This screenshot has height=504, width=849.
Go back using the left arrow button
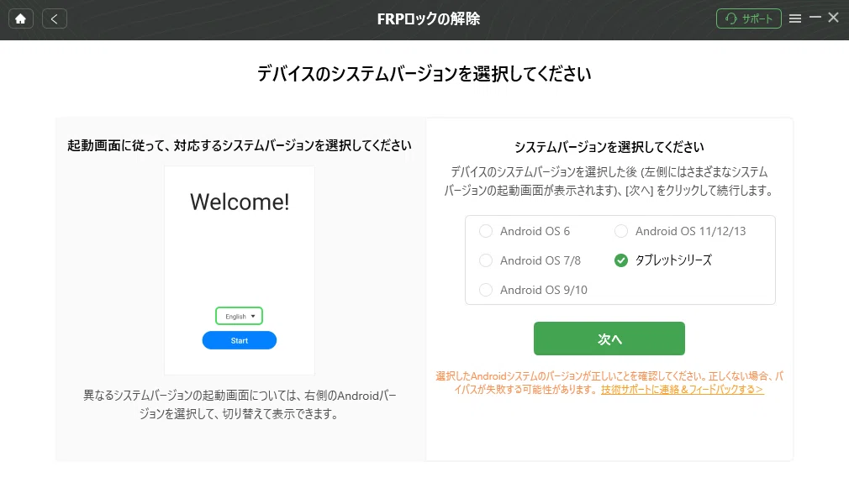(x=54, y=19)
